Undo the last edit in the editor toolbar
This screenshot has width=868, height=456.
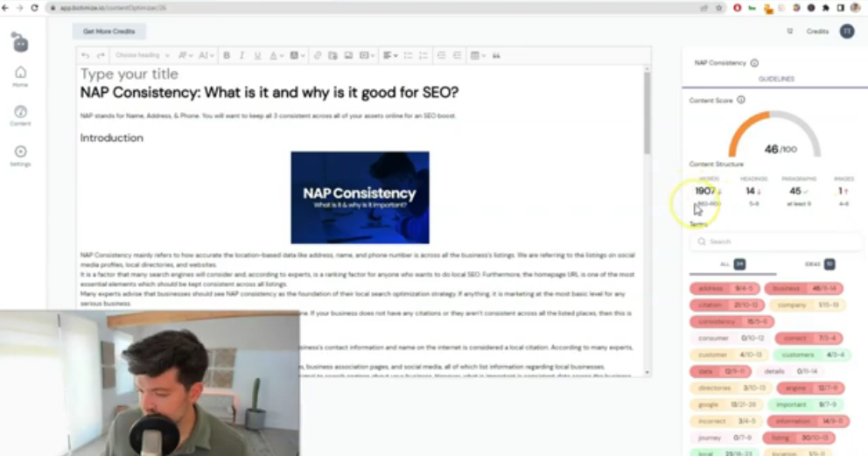85,55
